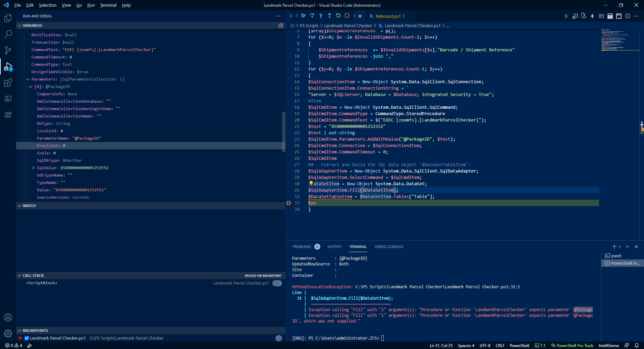Expand the SqlValue variable node
This screenshot has height=349, width=644.
pyautogui.click(x=34, y=168)
